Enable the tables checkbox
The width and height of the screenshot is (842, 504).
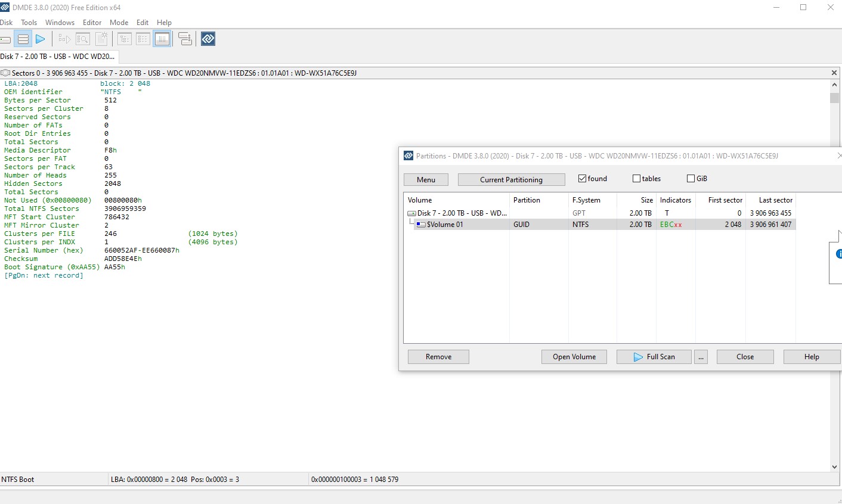point(637,179)
